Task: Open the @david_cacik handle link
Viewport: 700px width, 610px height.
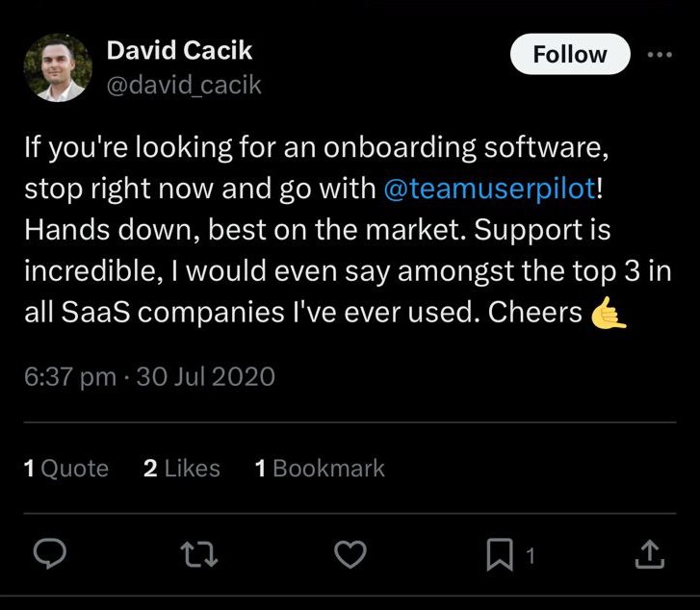Action: (184, 86)
